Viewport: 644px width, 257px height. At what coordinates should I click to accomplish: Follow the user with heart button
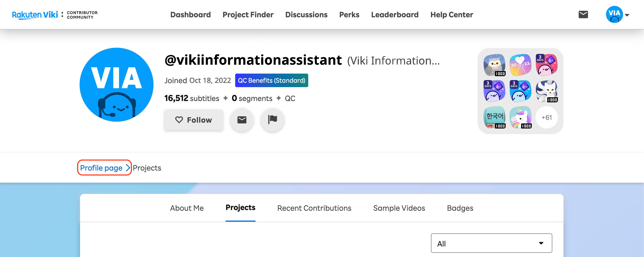[193, 120]
